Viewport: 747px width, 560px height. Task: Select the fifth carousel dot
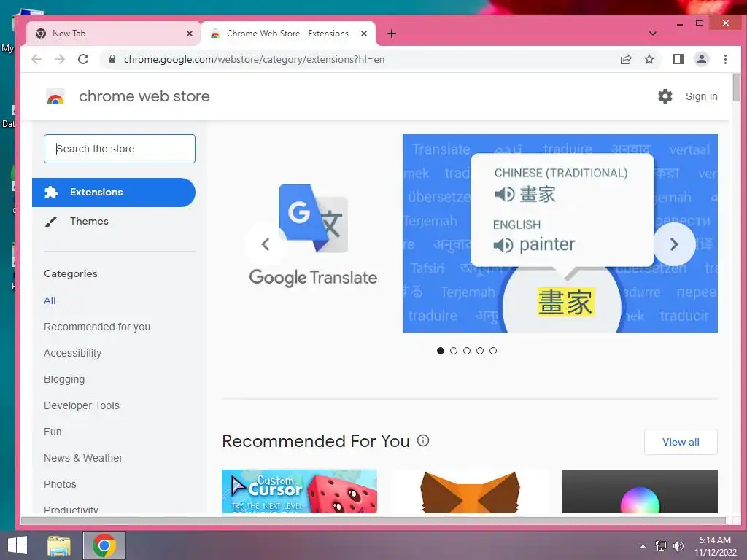click(x=493, y=351)
